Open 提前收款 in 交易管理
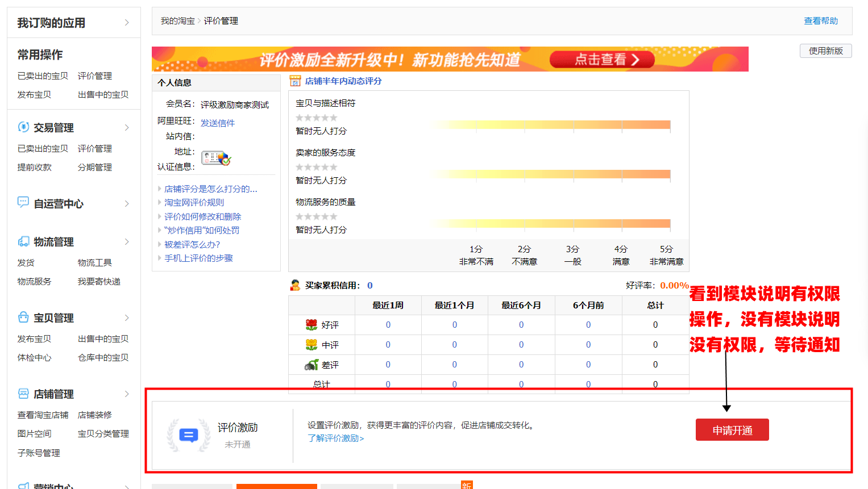 pyautogui.click(x=34, y=167)
